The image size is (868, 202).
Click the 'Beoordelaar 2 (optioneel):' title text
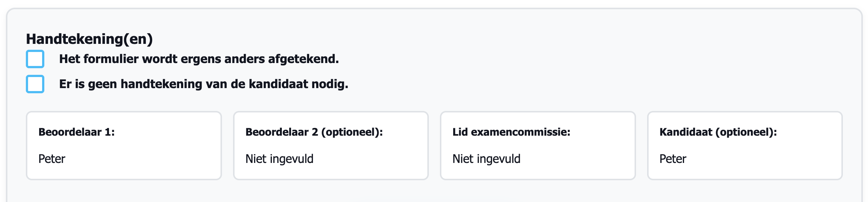tap(314, 132)
